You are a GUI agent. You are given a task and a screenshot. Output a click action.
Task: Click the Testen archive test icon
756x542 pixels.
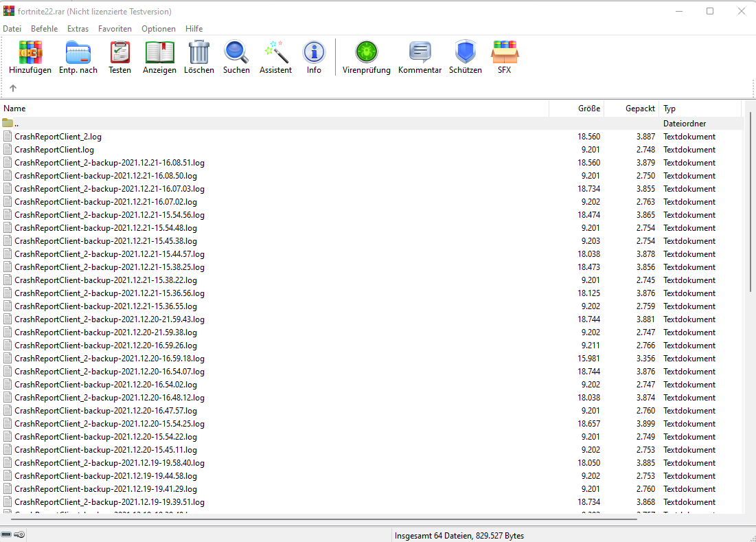119,52
